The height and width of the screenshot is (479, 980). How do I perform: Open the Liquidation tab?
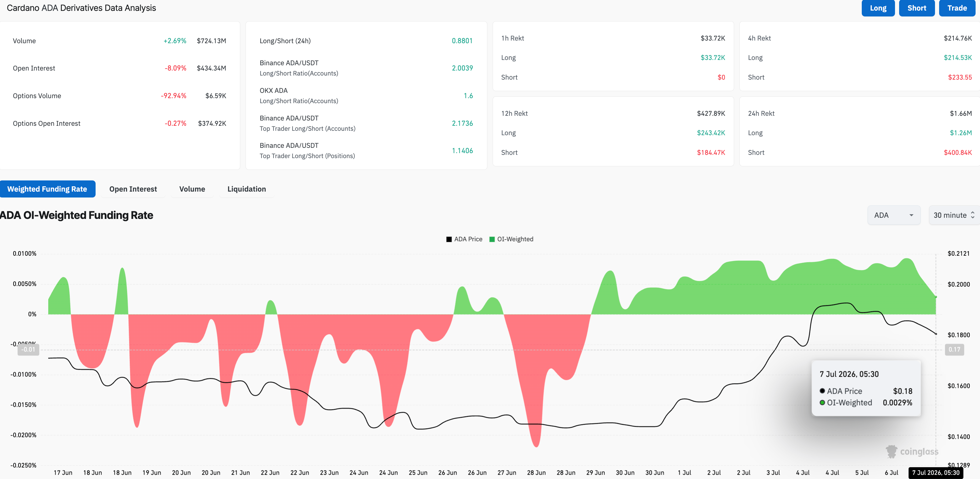coord(246,189)
